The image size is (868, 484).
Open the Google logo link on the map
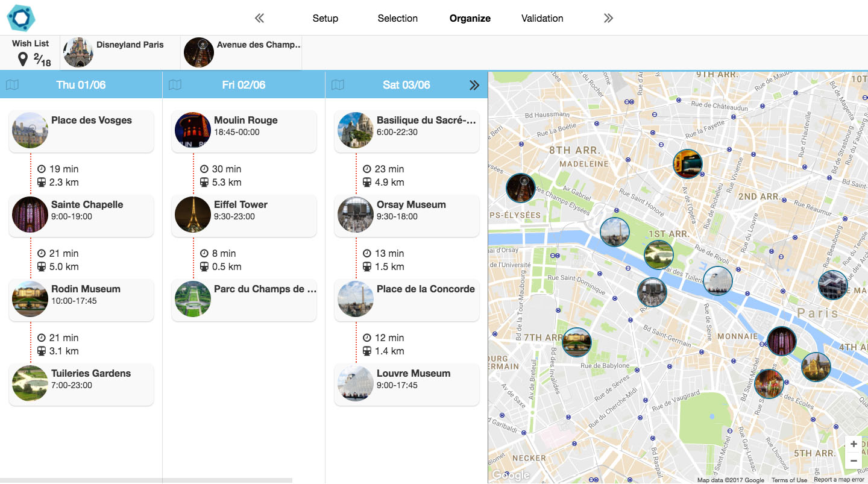511,475
